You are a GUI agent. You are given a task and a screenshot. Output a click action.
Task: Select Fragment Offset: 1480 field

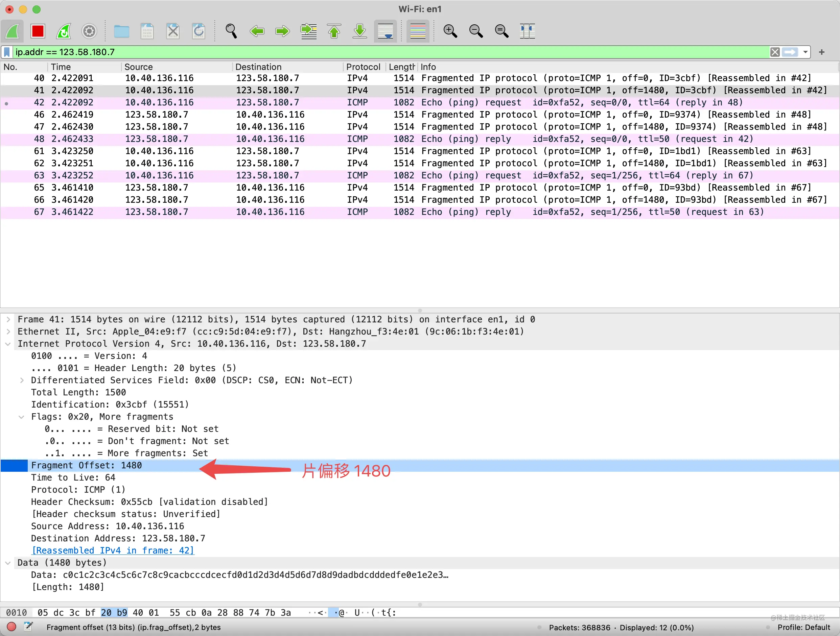(x=420, y=466)
